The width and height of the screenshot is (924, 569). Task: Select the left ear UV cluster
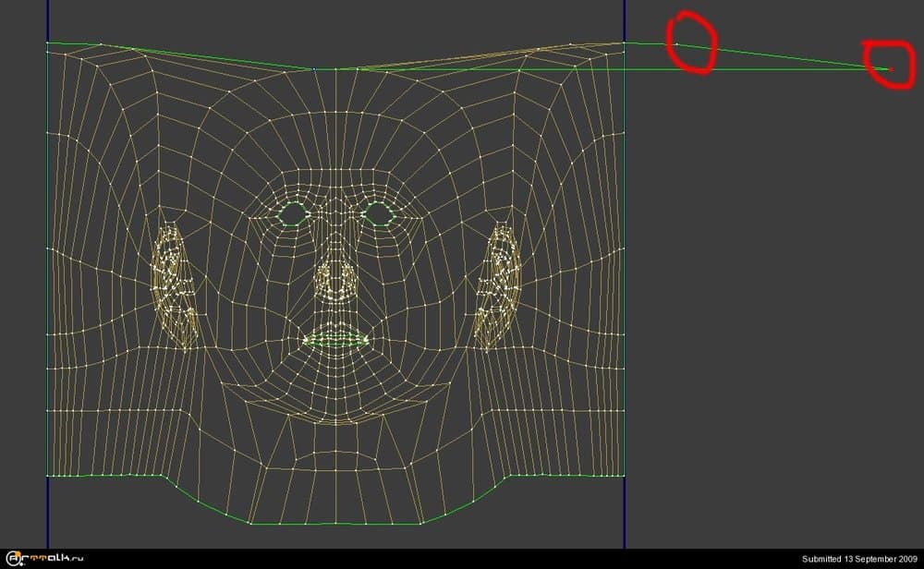pos(173,286)
